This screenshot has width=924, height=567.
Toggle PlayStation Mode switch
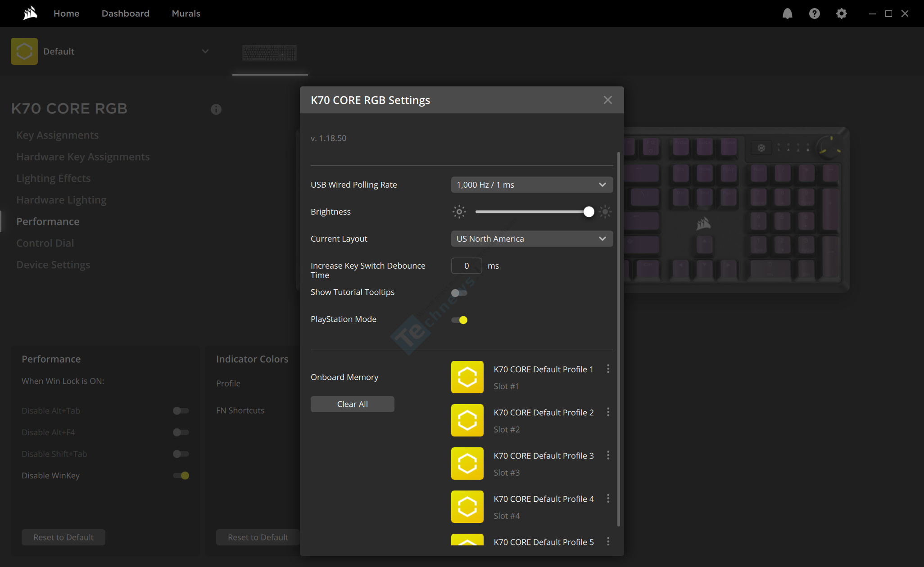[459, 320]
